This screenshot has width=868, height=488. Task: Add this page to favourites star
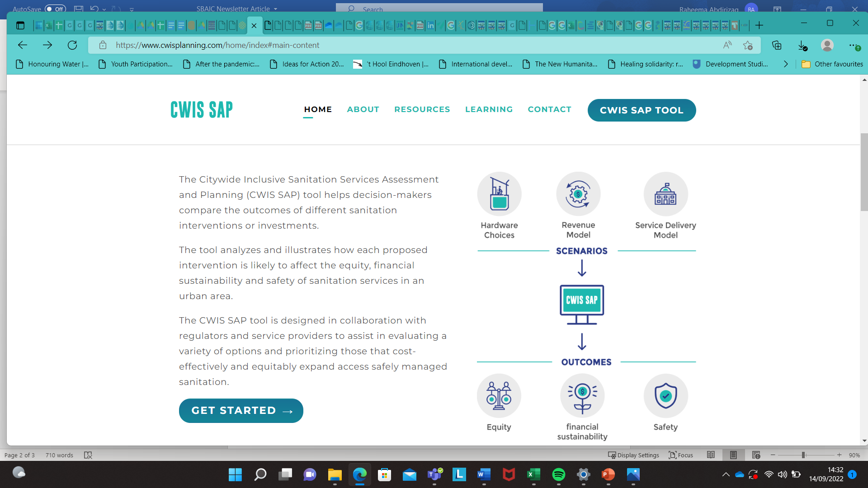[x=748, y=45]
